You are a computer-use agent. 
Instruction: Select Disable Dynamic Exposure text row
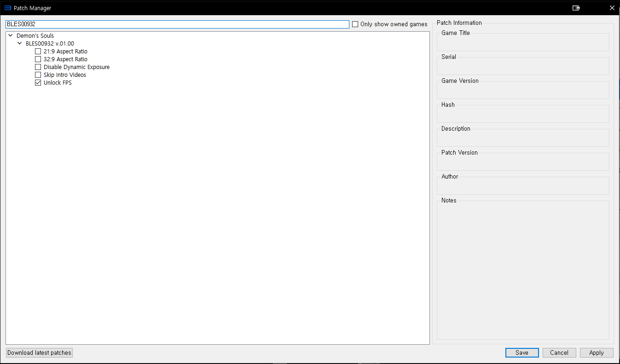76,67
